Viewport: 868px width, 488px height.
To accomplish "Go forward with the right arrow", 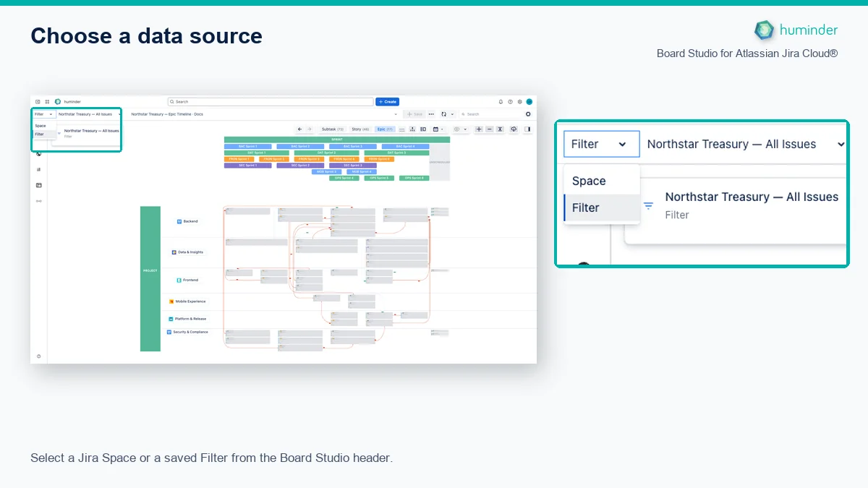I will click(310, 129).
